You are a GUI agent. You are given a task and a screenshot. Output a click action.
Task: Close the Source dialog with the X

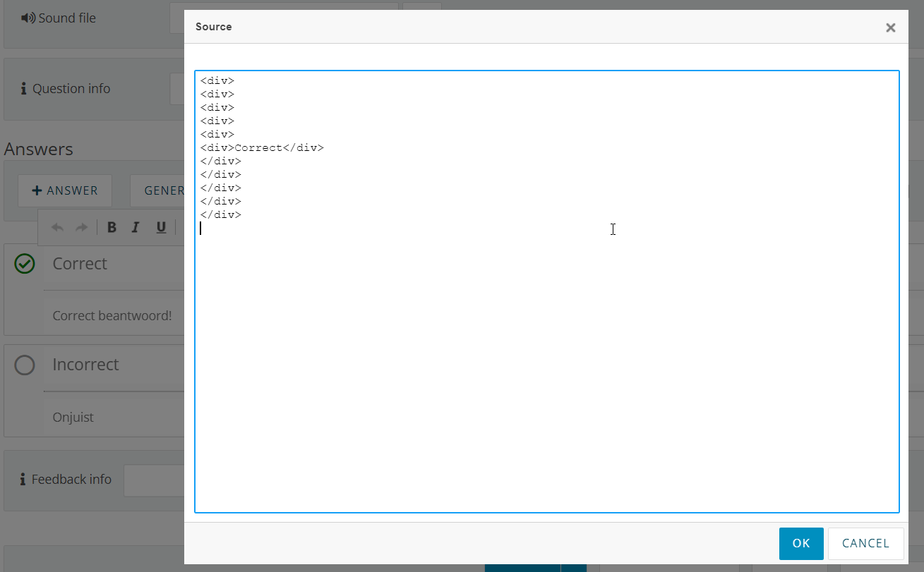pyautogui.click(x=890, y=28)
